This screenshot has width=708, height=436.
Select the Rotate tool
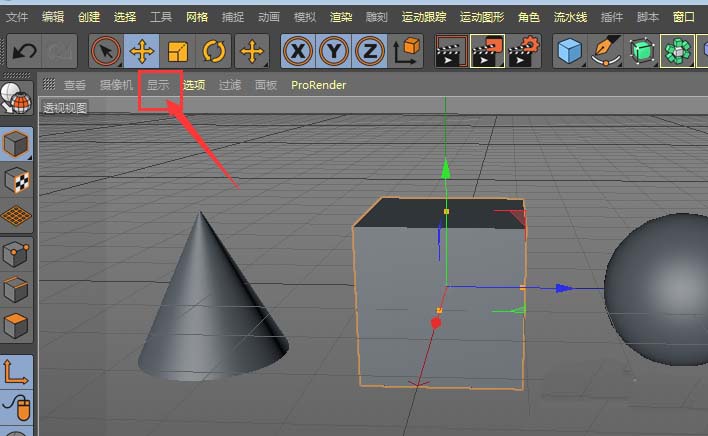[214, 51]
